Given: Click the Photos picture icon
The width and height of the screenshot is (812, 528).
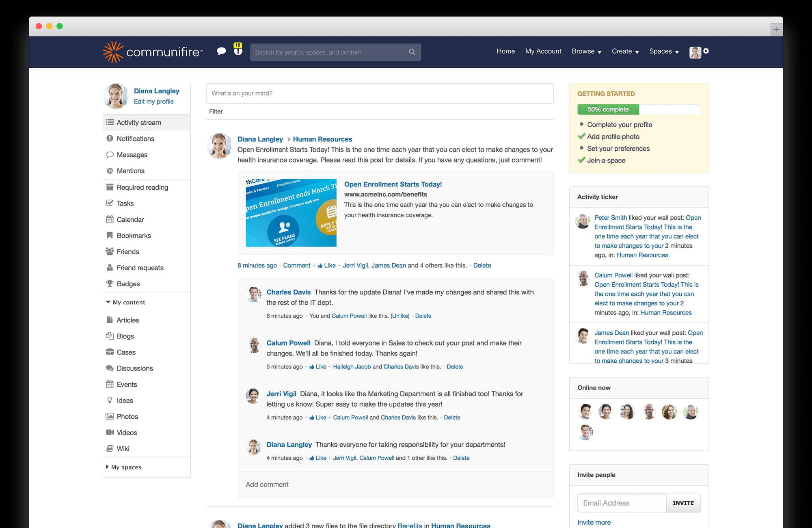Looking at the screenshot, I should pyautogui.click(x=110, y=416).
